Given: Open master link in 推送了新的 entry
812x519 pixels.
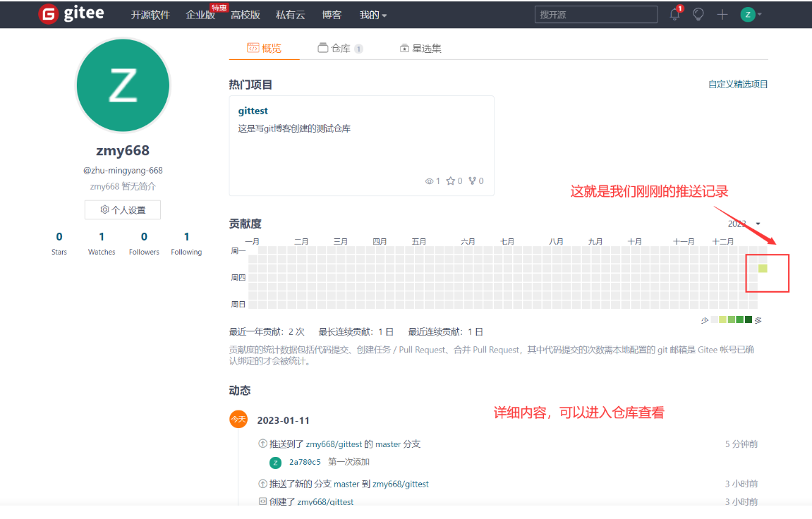Looking at the screenshot, I should pyautogui.click(x=346, y=484).
